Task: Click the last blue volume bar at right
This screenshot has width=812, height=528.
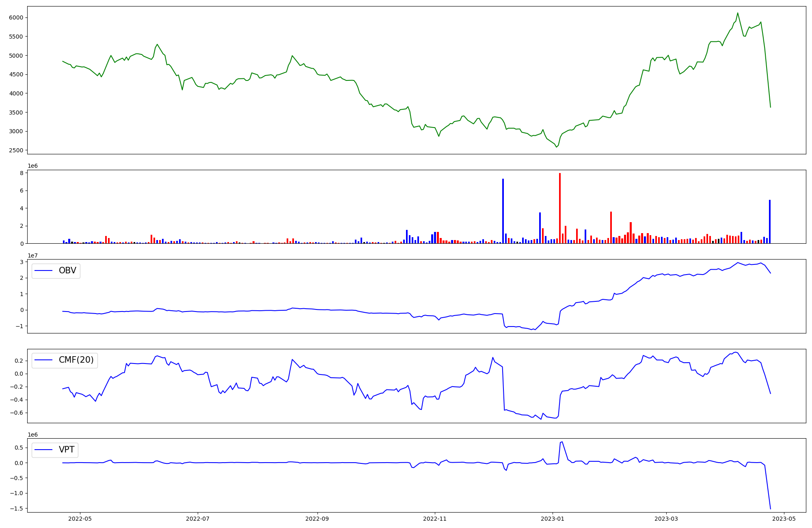Action: click(x=770, y=221)
